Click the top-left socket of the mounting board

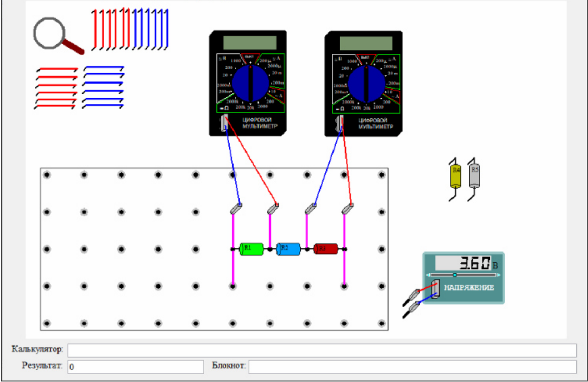click(47, 175)
